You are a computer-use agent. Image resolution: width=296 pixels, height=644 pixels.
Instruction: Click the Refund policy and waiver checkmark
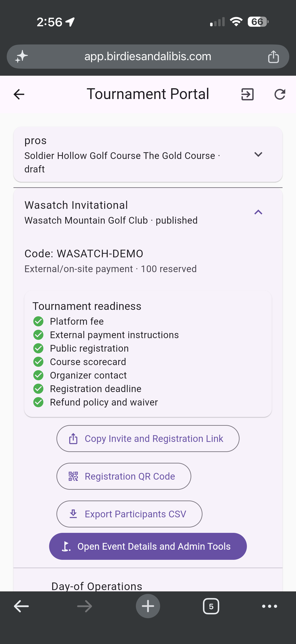coord(38,402)
